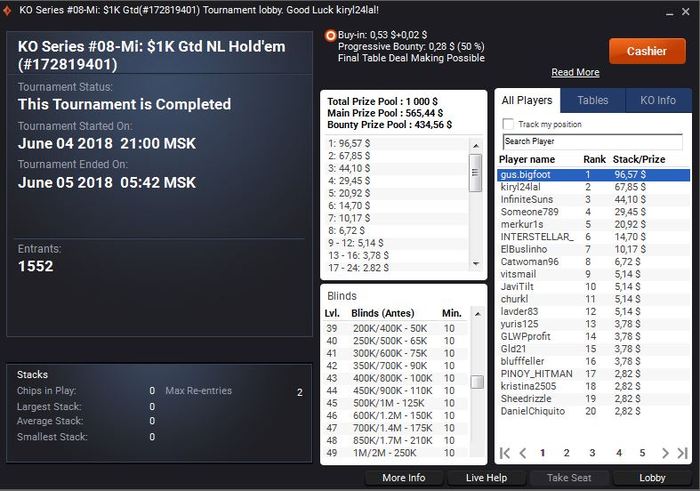Go to first page of players list
This screenshot has width=700, height=491.
coord(505,453)
